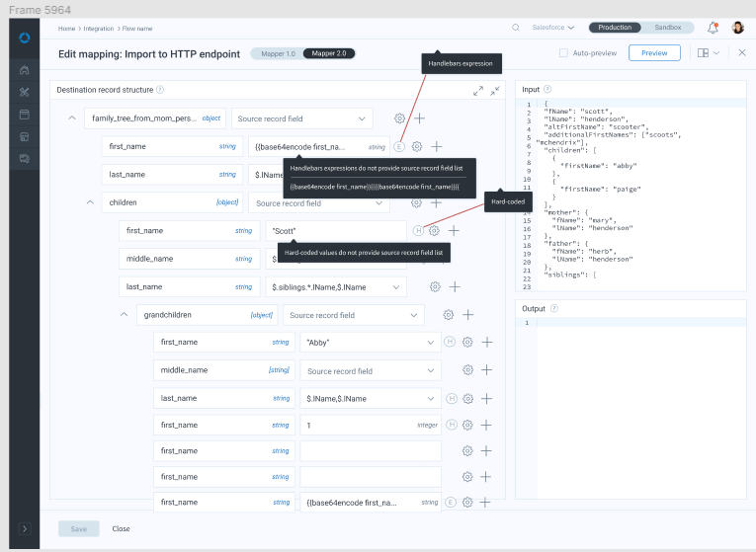Open the notifications bell
This screenshot has width=756, height=552.
[713, 28]
